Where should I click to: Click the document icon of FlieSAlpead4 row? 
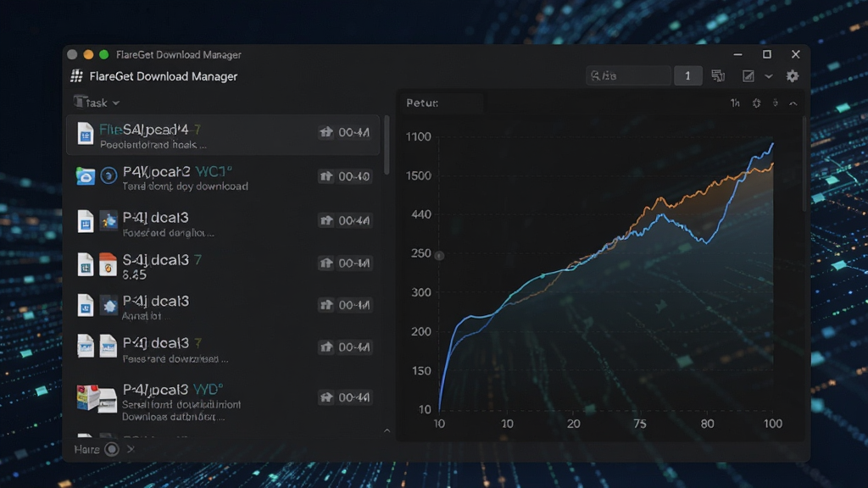85,134
